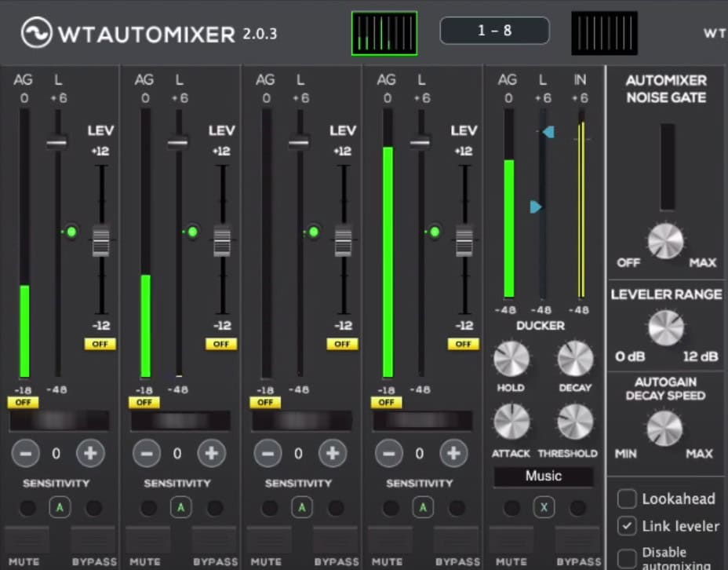728x570 pixels.
Task: Increase sensitivity on the second channel
Action: (x=211, y=453)
